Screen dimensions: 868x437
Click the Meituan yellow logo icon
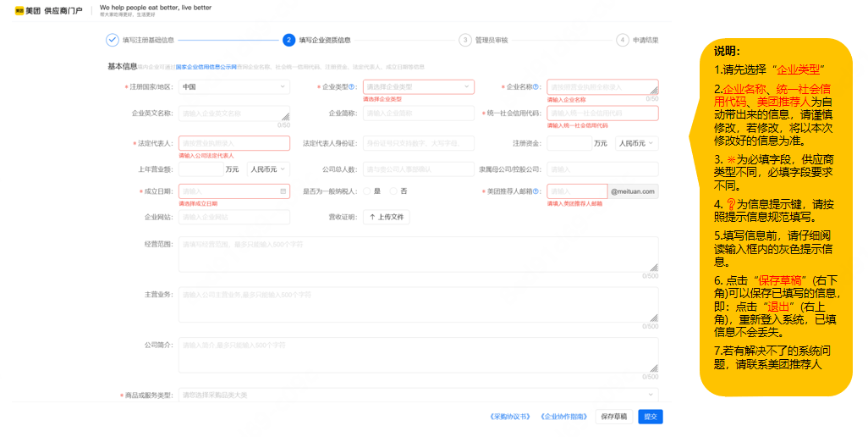(19, 10)
